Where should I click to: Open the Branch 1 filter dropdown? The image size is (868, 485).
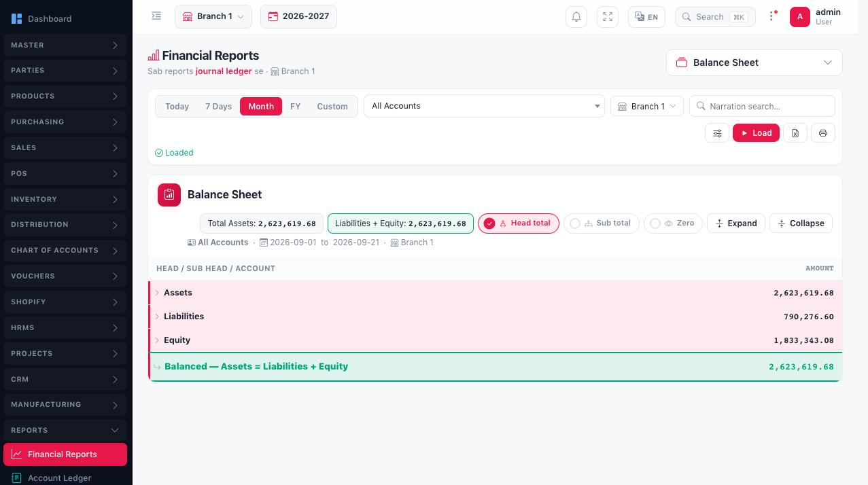click(647, 107)
